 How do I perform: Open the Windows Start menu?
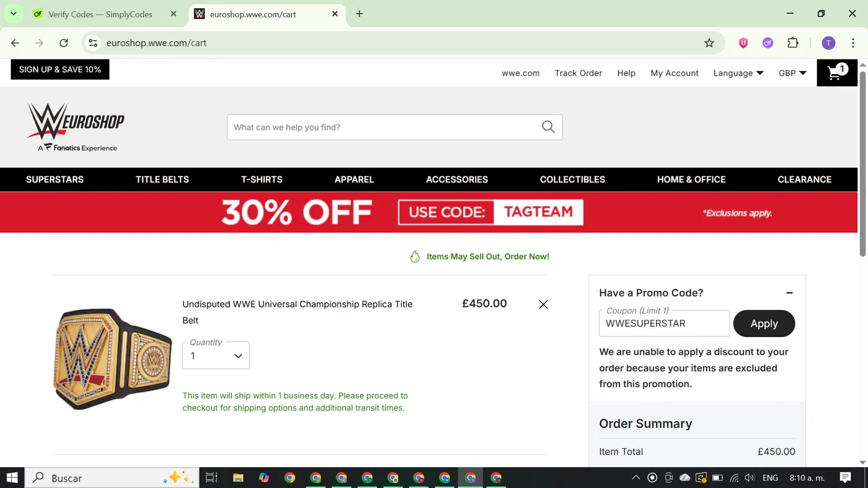(x=12, y=478)
